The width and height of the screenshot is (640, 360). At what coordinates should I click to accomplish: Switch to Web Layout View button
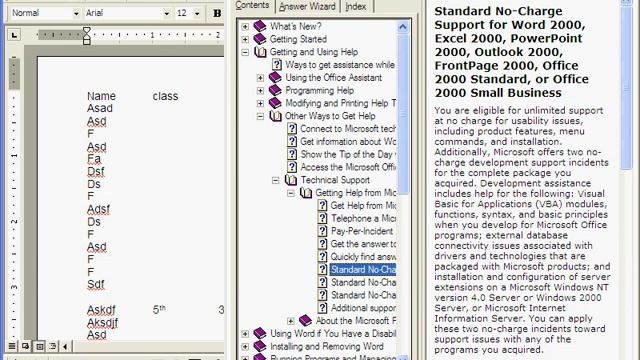(x=25, y=347)
